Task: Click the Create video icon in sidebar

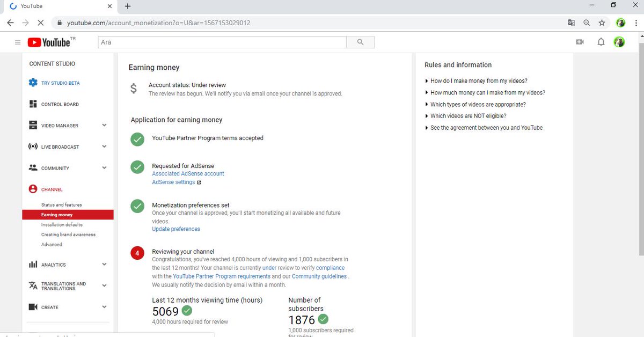Action: pos(33,307)
